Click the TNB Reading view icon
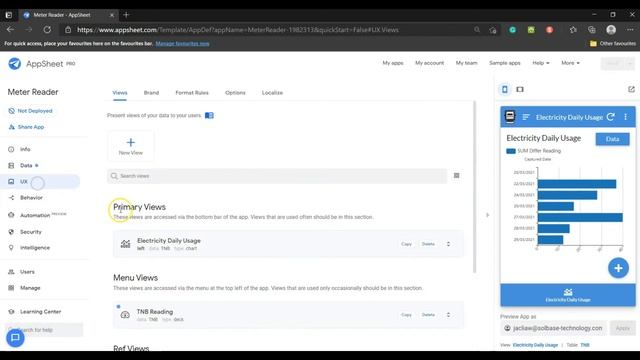Screen dimensions: 640x360 coord(125,315)
